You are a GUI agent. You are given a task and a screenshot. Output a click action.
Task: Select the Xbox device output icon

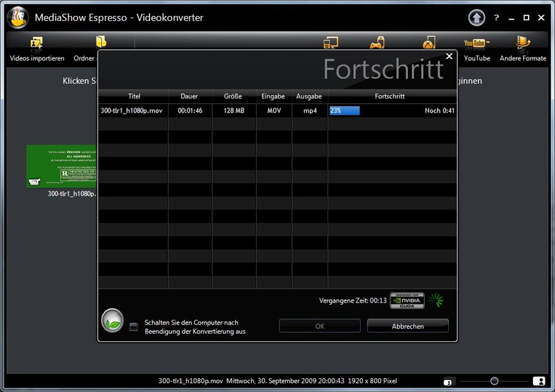tap(429, 42)
